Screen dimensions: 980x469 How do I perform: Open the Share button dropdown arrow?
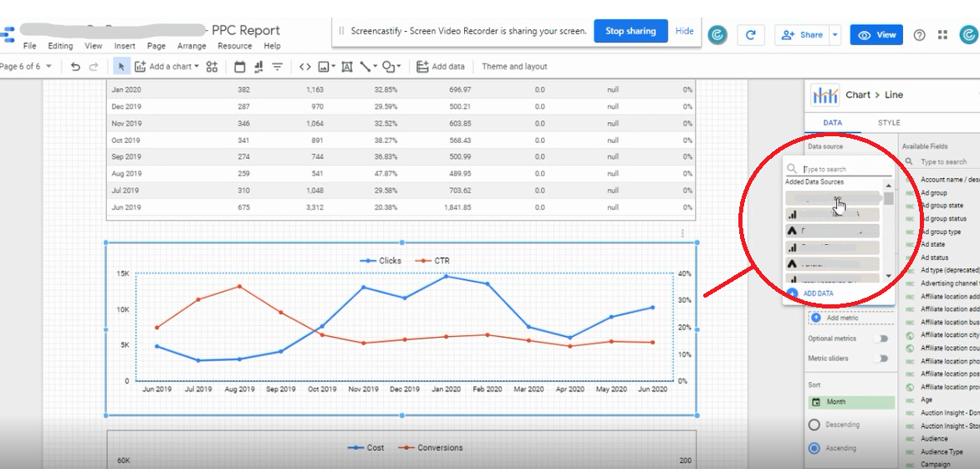tap(835, 35)
